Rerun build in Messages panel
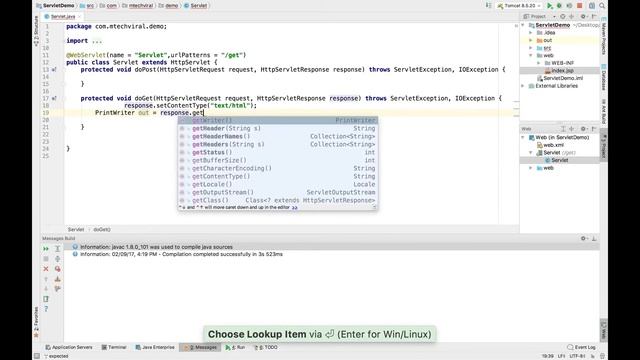Viewport: 640px width, 360px height. 46,249
